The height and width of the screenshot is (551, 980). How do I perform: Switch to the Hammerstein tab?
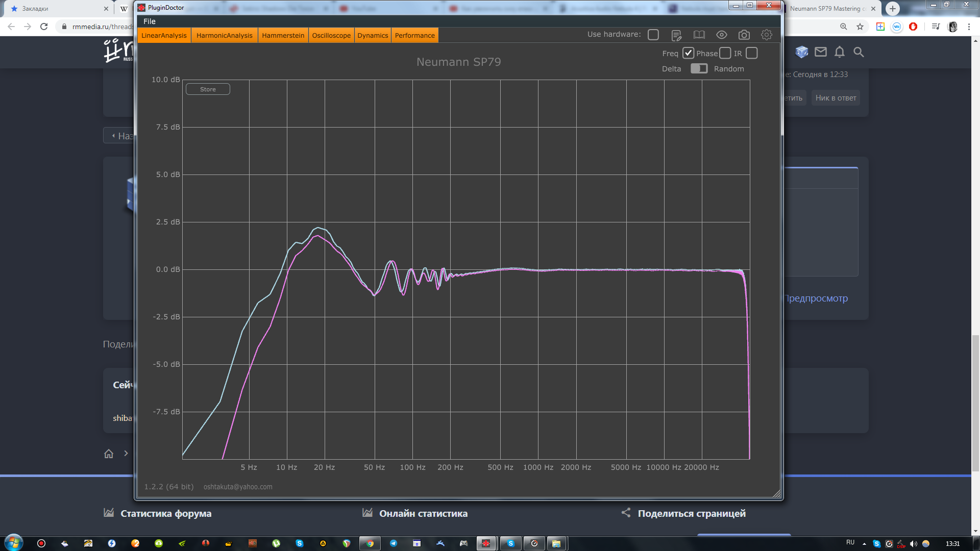tap(283, 36)
